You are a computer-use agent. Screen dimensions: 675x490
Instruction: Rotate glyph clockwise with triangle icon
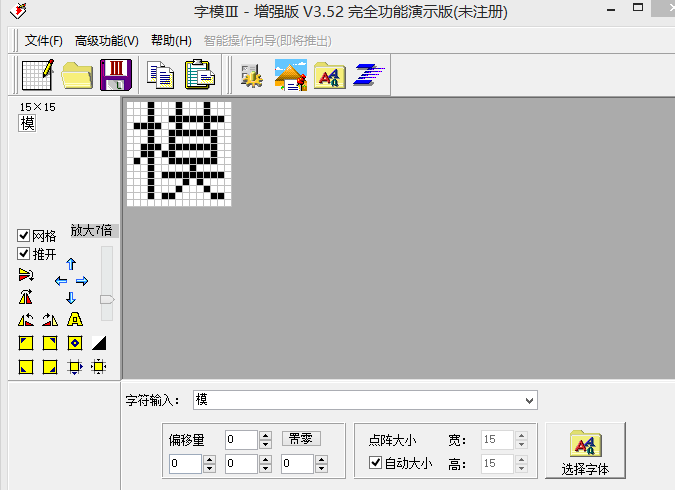pos(50,319)
